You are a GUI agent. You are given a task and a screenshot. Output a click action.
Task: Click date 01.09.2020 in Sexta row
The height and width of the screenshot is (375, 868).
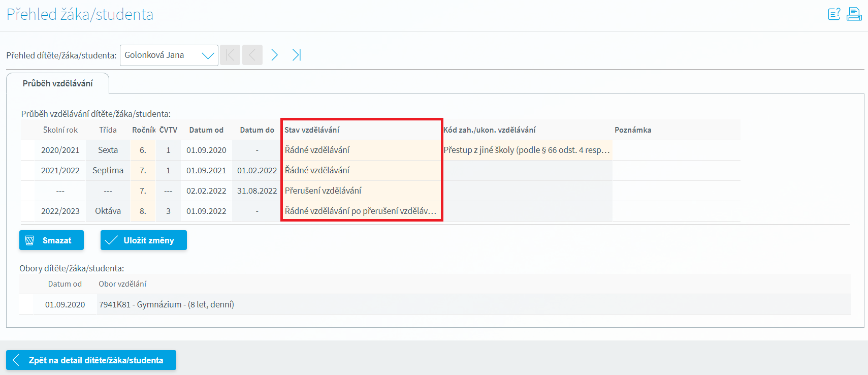pyautogui.click(x=206, y=150)
